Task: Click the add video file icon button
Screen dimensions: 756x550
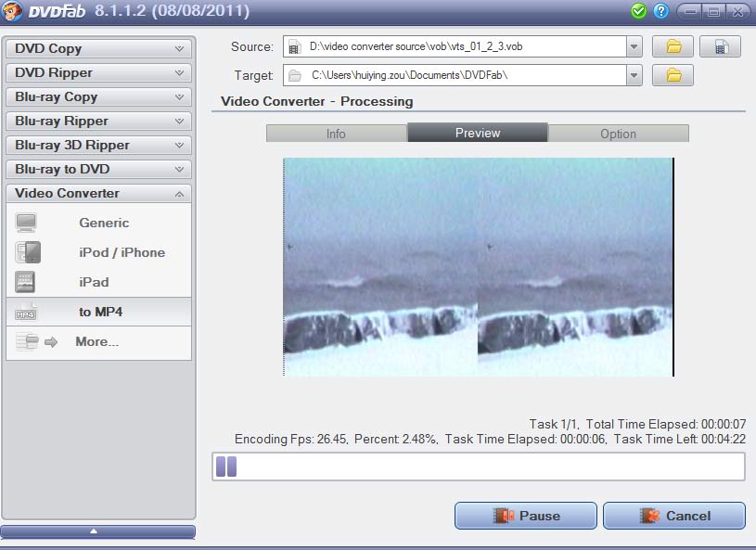Action: pyautogui.click(x=720, y=46)
